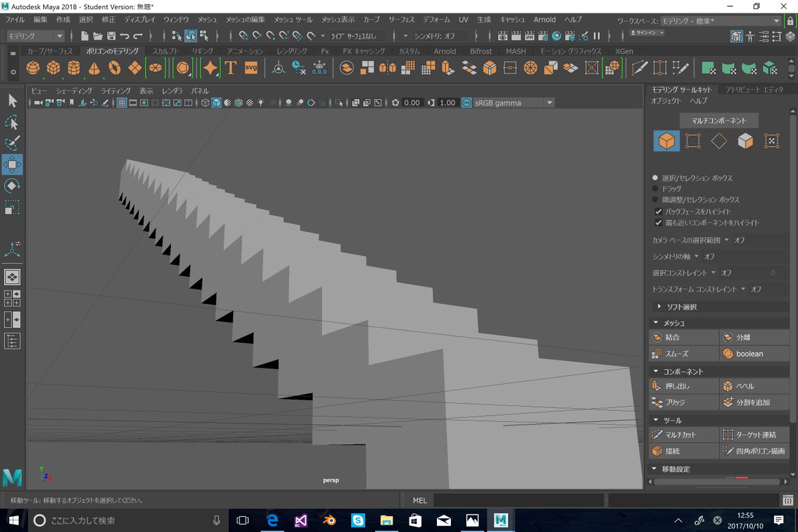Activate the Rotate tool in toolbox
This screenshot has height=532, width=798.
click(13, 186)
